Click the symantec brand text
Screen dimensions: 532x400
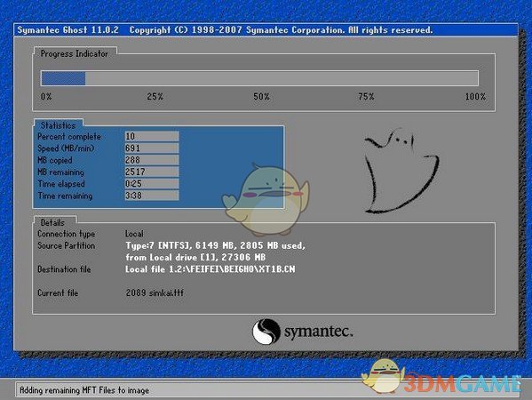(x=318, y=332)
